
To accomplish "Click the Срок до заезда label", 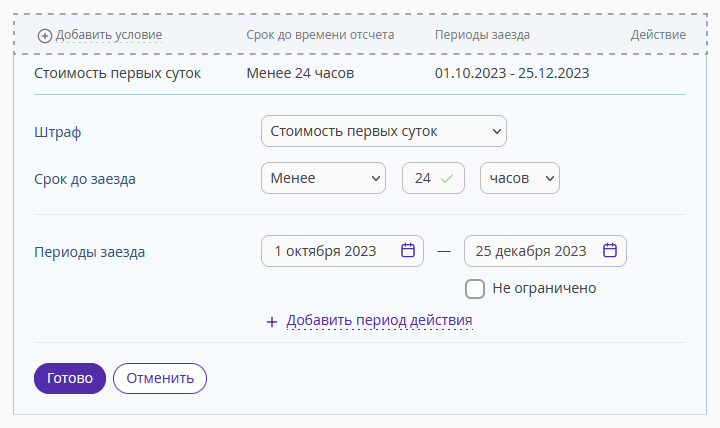I will (85, 179).
